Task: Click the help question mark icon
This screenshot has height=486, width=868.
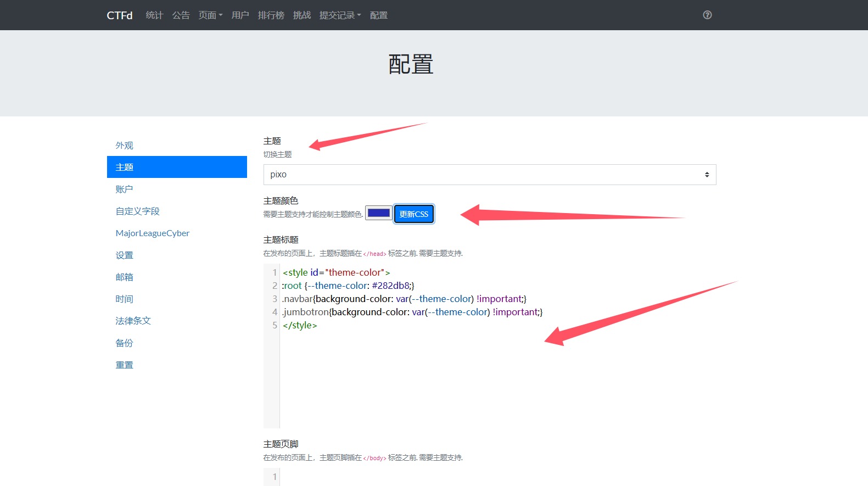Action: (707, 15)
